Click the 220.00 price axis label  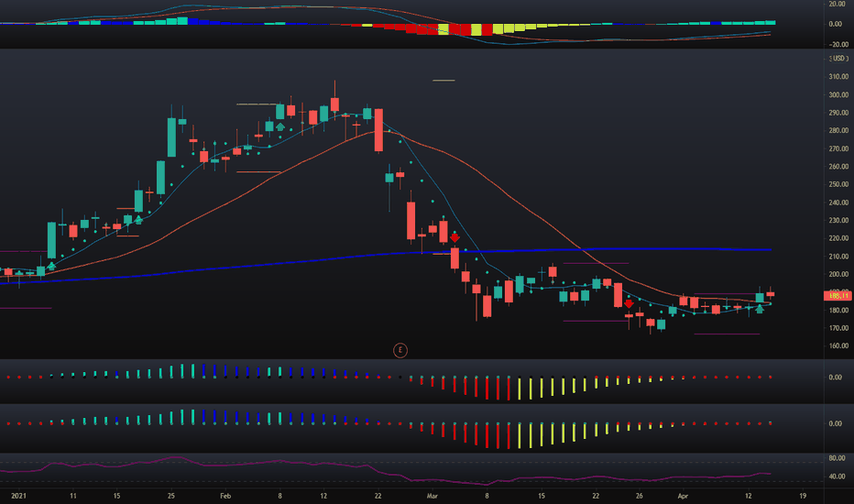point(838,238)
